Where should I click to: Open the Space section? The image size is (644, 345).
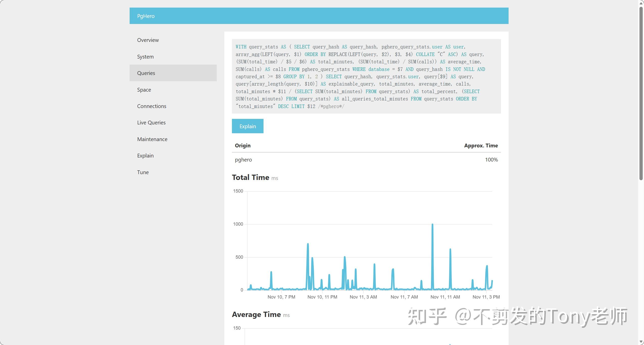click(173, 90)
